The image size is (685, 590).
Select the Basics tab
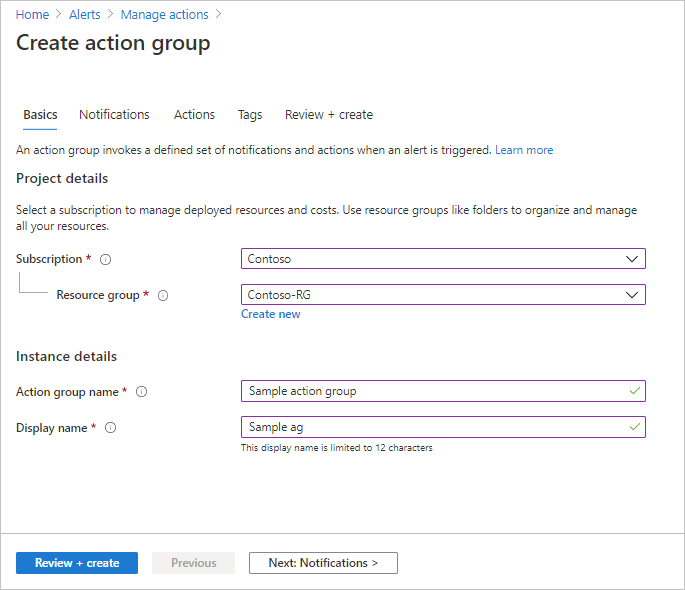tap(40, 115)
